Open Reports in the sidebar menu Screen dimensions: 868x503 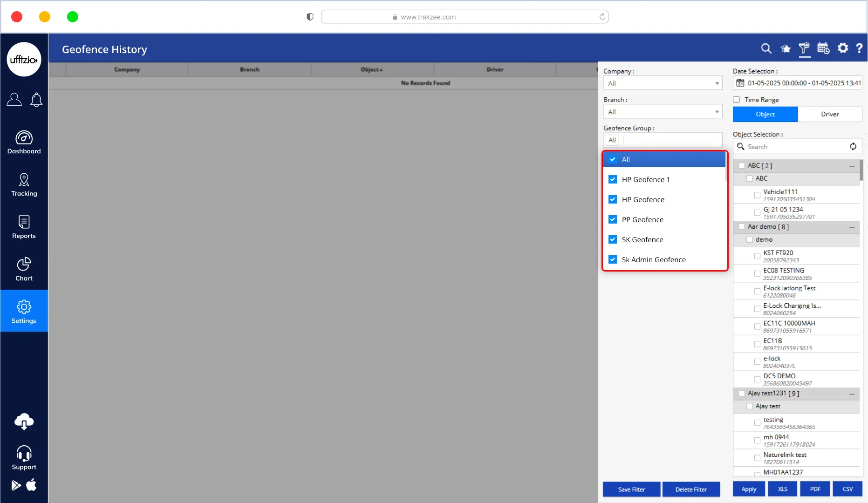[x=24, y=227]
